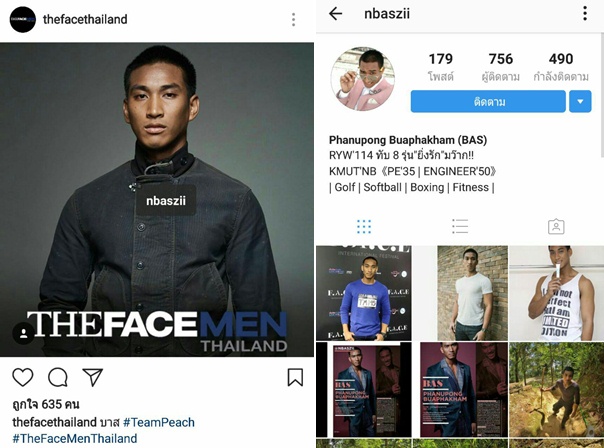The height and width of the screenshot is (448, 604).
Task: Go back with arrow icon
Action: coord(336,14)
